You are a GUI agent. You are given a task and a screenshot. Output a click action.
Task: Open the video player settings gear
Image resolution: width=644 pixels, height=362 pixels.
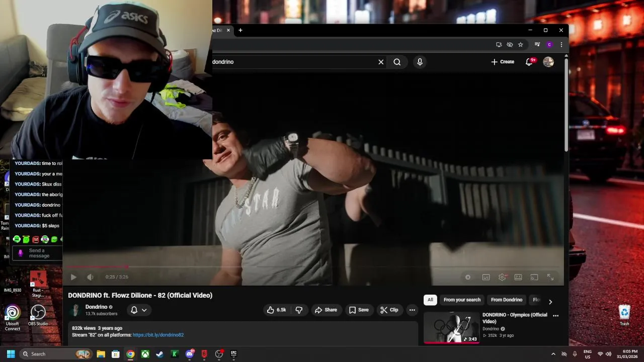click(x=502, y=277)
